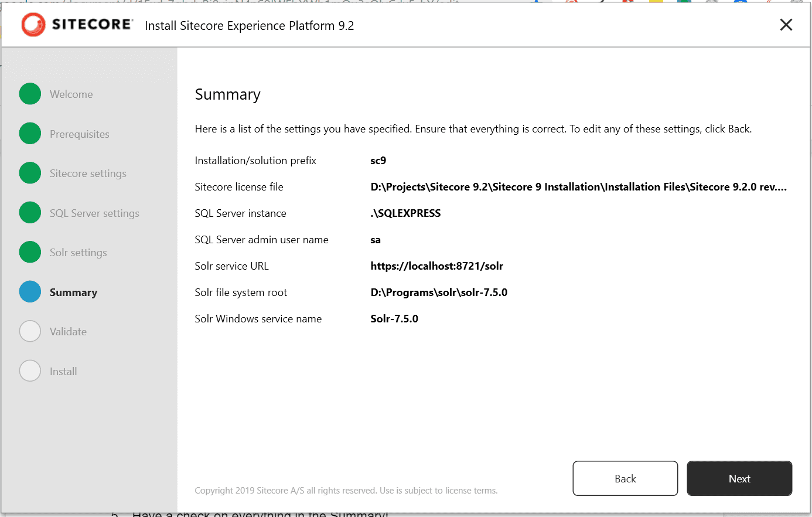Select the Sitecore settings step circle
Screen dimensions: 812x517
[30, 173]
